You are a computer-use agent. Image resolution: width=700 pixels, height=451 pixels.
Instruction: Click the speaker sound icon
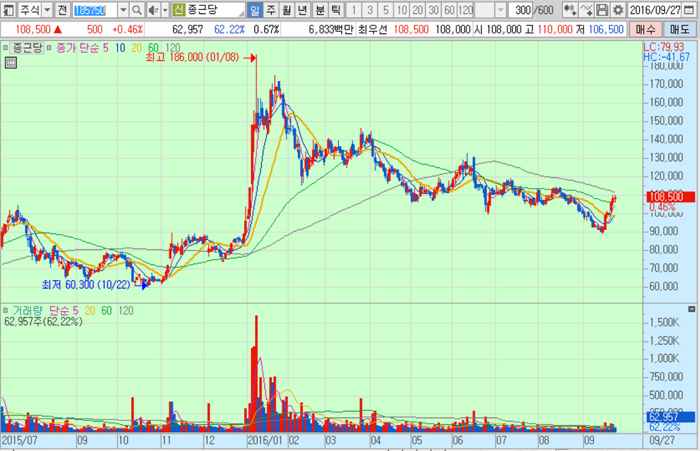click(152, 9)
